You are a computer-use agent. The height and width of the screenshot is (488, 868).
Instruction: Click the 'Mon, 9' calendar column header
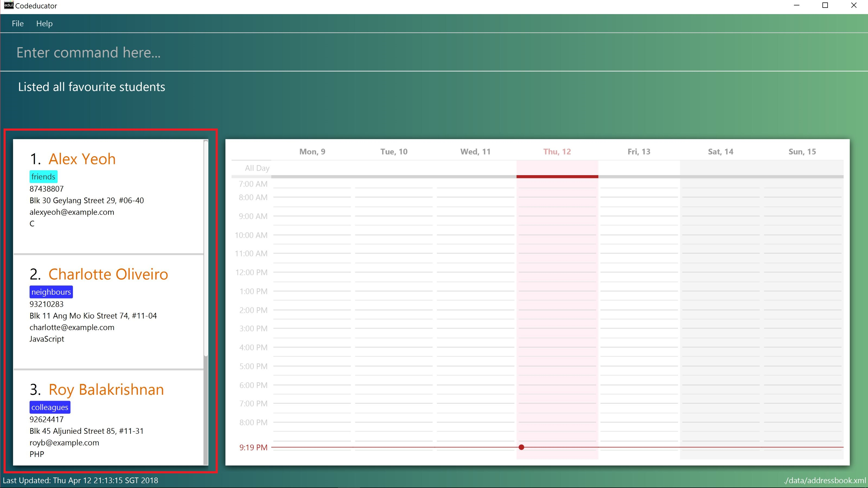pyautogui.click(x=312, y=152)
